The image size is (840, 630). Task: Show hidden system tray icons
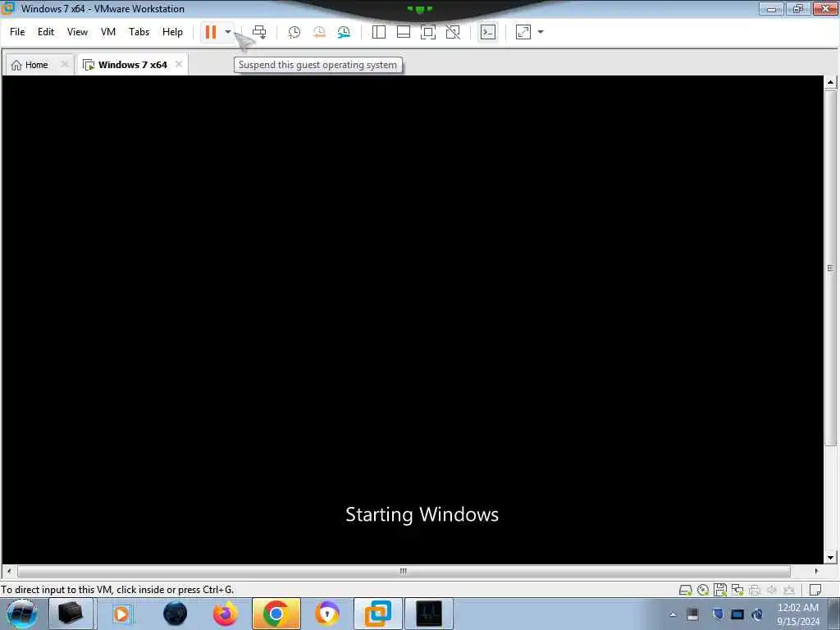coord(673,614)
